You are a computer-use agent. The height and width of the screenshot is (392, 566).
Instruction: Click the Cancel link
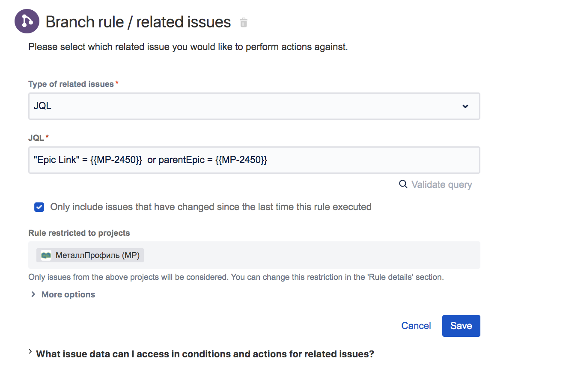416,326
